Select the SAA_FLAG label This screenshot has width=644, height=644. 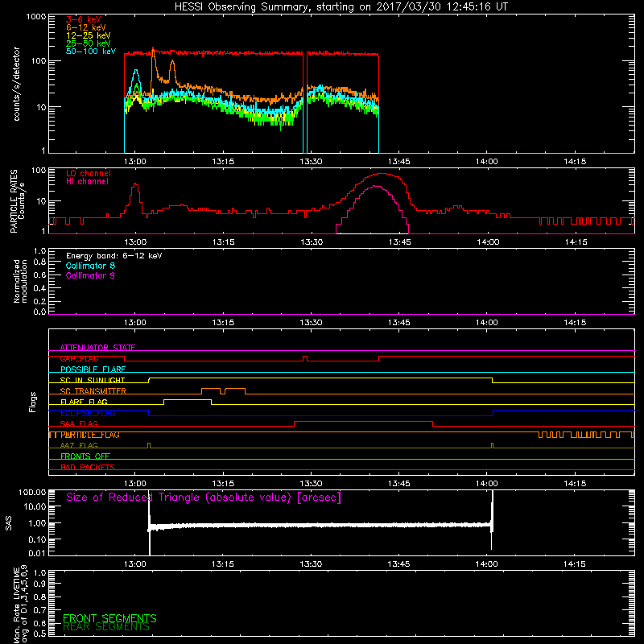pos(79,423)
